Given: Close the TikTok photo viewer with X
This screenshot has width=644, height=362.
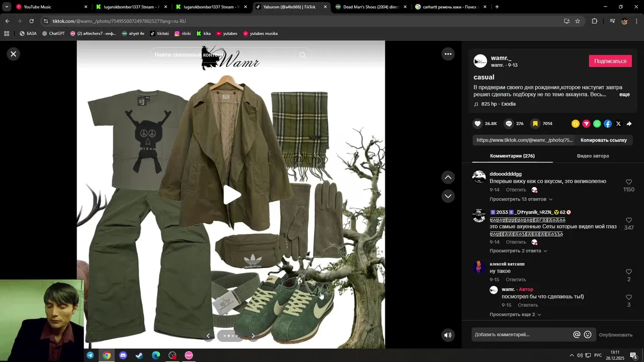Looking at the screenshot, I should (x=14, y=54).
